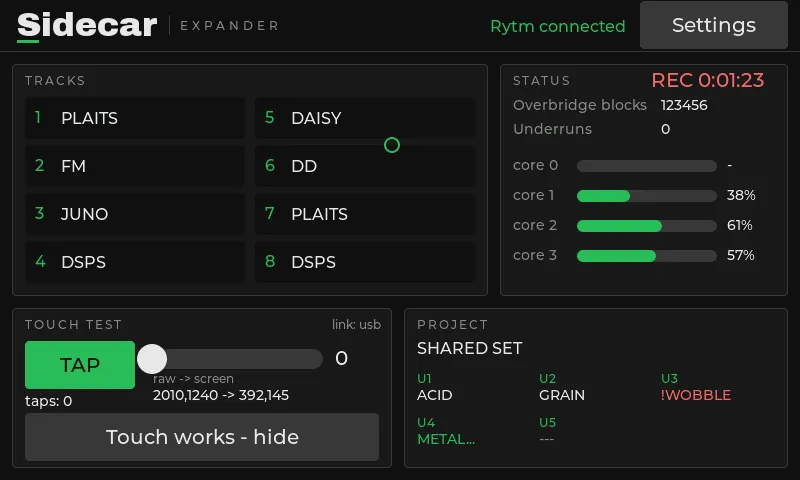Image resolution: width=800 pixels, height=480 pixels.
Task: Click the core 3 load bar
Action: [647, 256]
